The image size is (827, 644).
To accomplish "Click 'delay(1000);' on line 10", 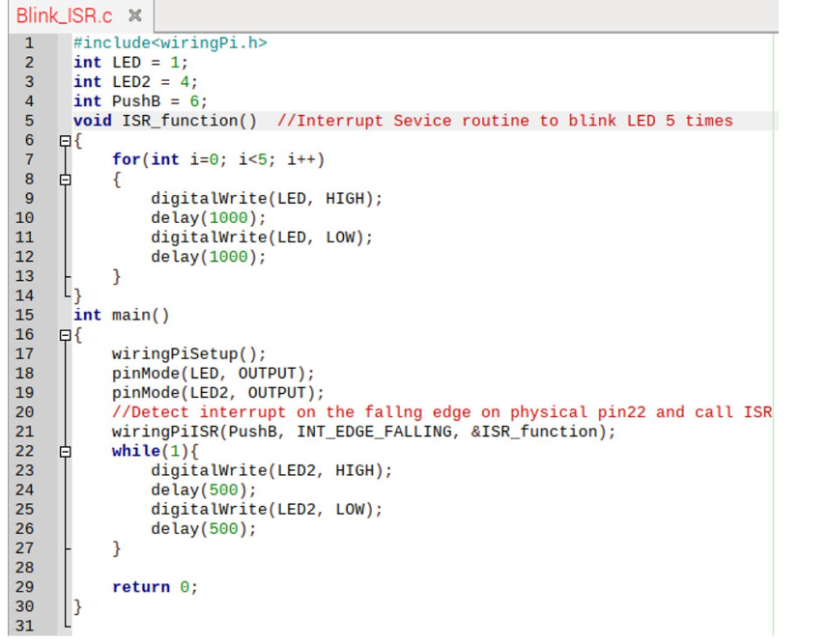I will (x=209, y=217).
